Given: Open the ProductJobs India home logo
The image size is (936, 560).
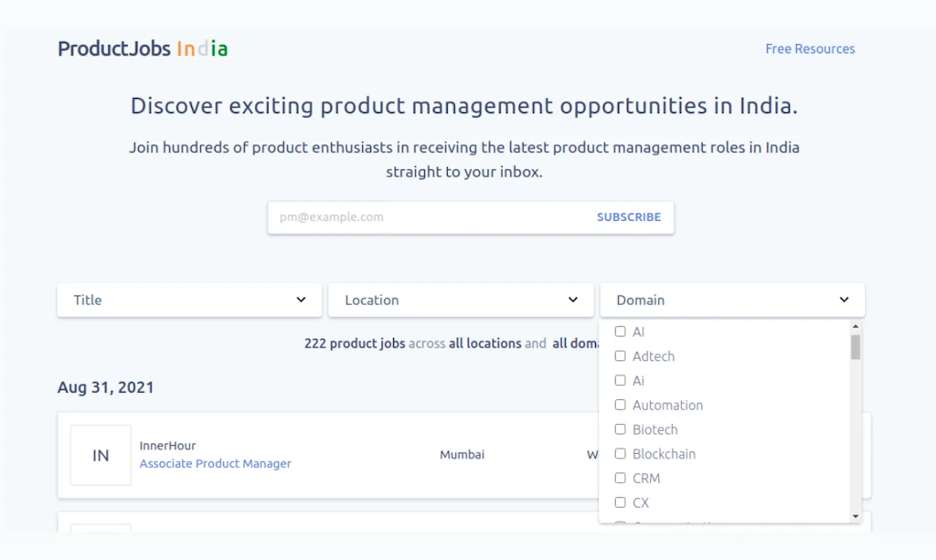Looking at the screenshot, I should tap(143, 49).
